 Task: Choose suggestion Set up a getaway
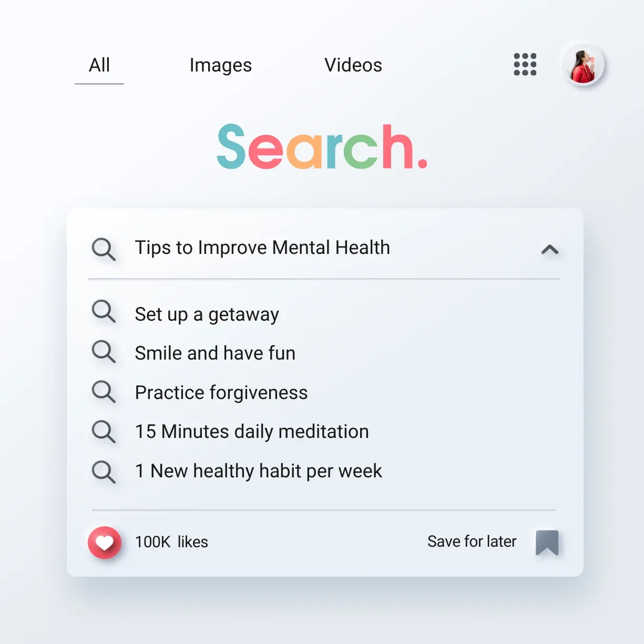pyautogui.click(x=207, y=314)
